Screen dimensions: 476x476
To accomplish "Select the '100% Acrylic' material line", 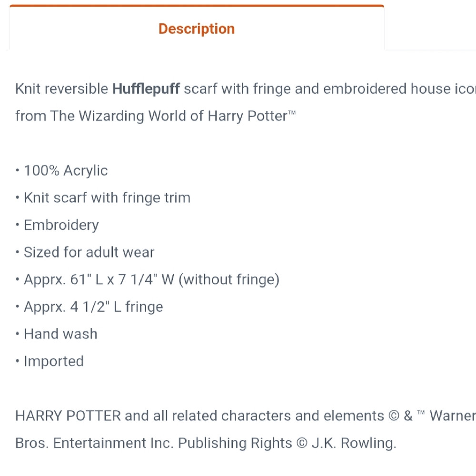I will tap(66, 170).
